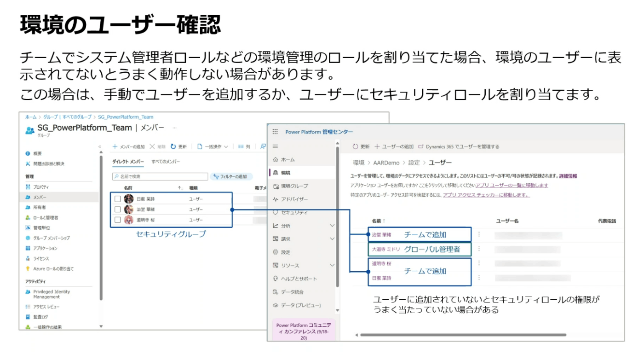The image size is (644, 355).
Task: Switch to すべてのメンバー tab
Action: [x=166, y=162]
